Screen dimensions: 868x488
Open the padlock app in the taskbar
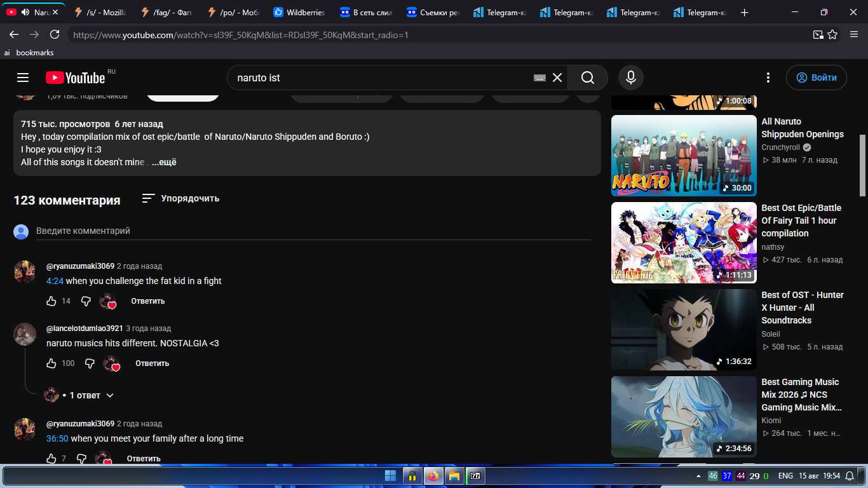412,476
